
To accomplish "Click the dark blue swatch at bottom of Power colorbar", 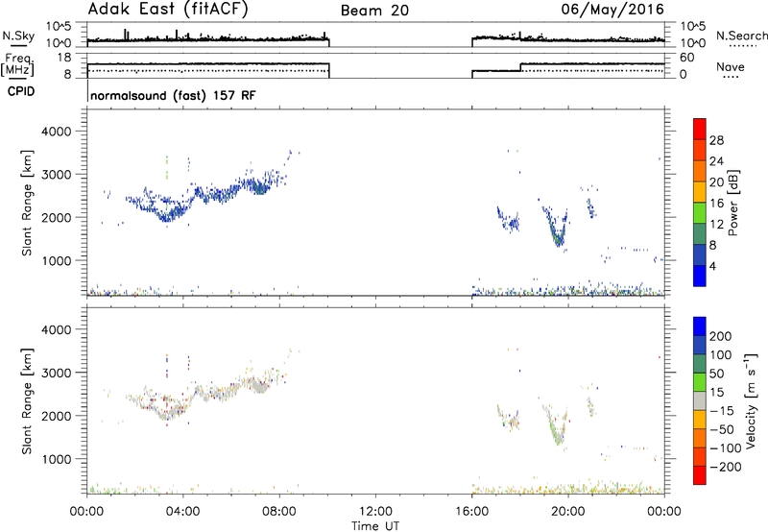I will point(700,276).
